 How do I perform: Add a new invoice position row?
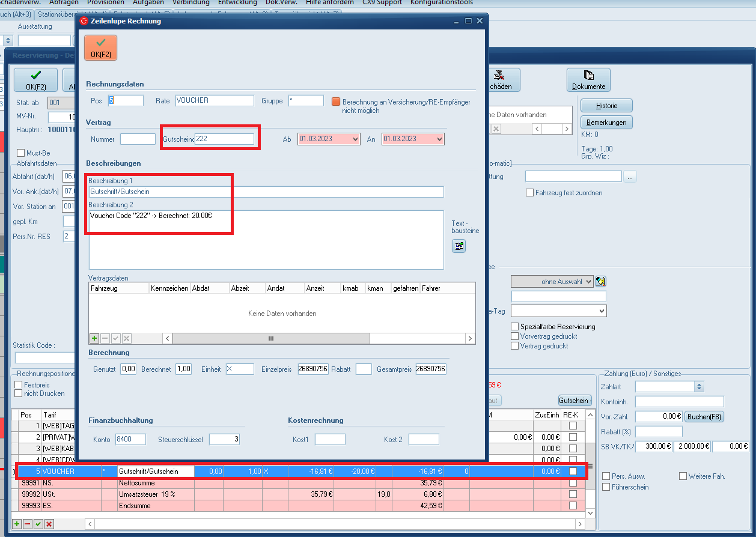tap(16, 524)
